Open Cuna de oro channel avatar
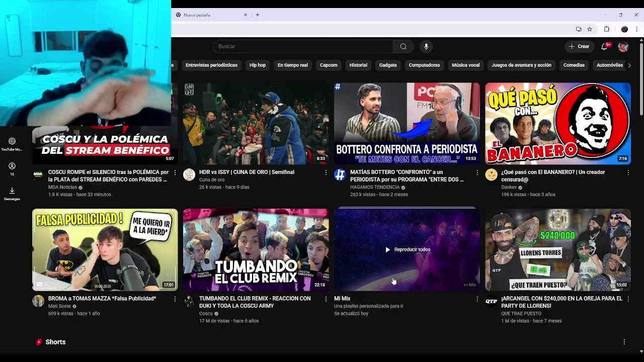Viewport: 644px width, 362px height. click(189, 175)
